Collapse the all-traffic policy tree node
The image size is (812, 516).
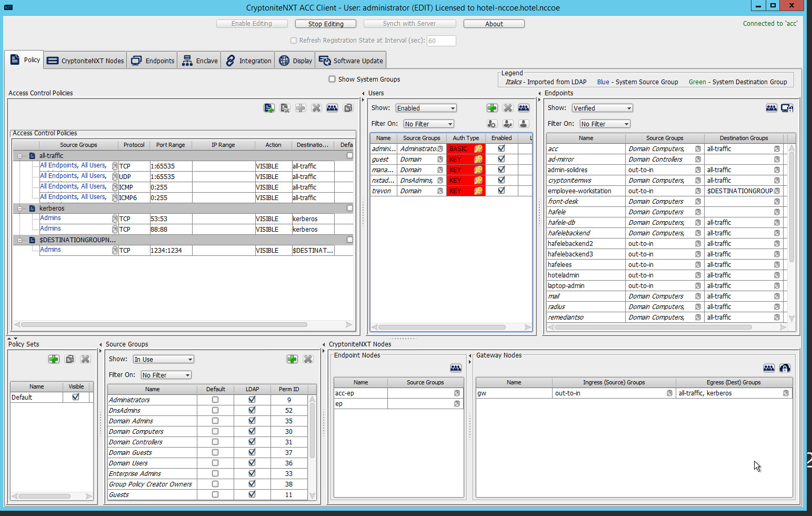click(19, 156)
